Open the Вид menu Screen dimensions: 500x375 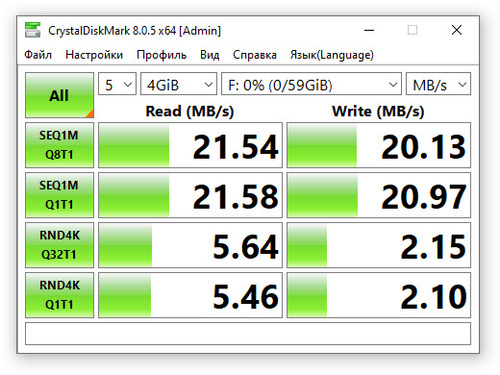click(x=210, y=55)
